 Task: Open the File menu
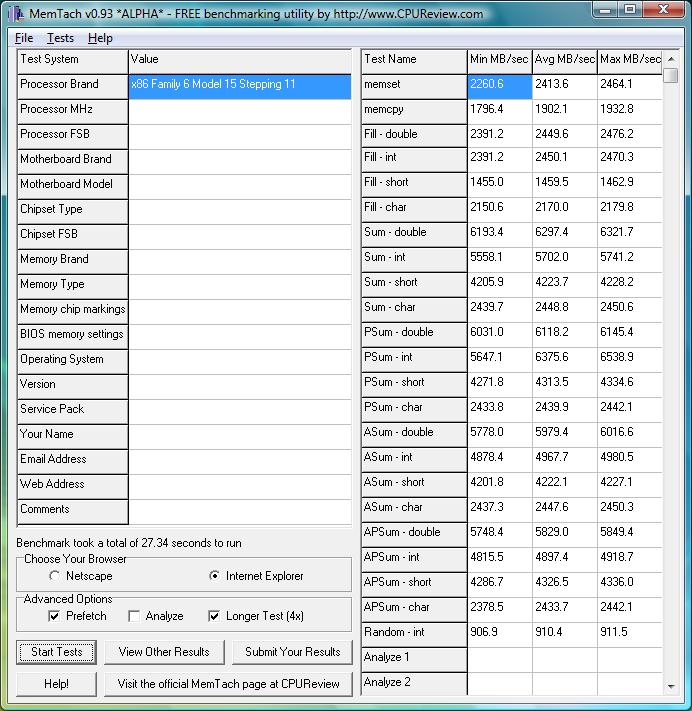[x=24, y=38]
